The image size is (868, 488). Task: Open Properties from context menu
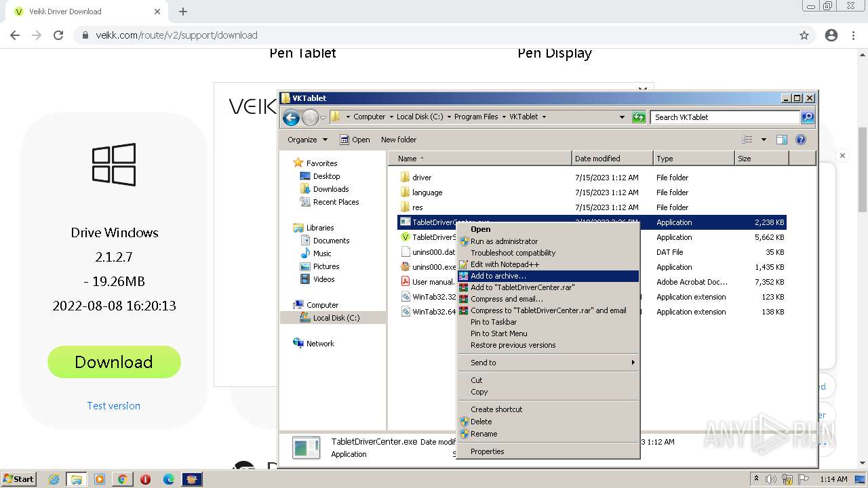(x=548, y=451)
